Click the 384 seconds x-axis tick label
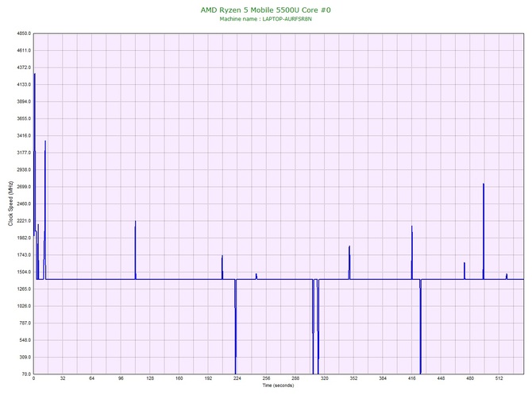The width and height of the screenshot is (532, 399). (x=383, y=378)
